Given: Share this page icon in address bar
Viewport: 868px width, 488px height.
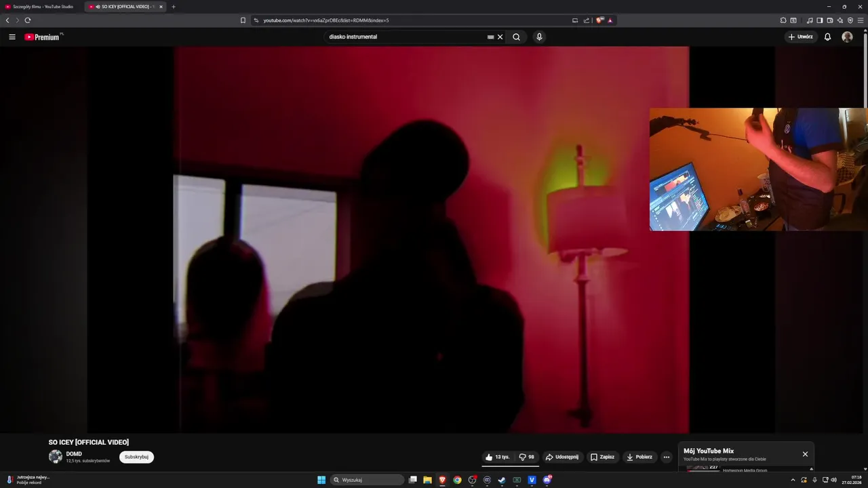Looking at the screenshot, I should click(587, 20).
